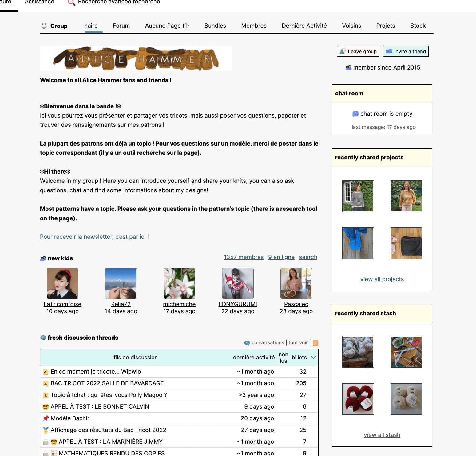Expand the discussion table column chevron

[313, 358]
